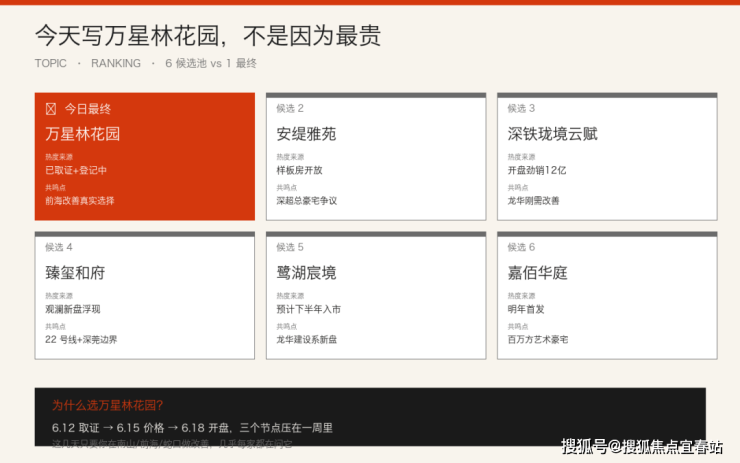Viewport: 740px width, 463px height.
Task: Click the 前海改善真实选择 text
Action: (80, 201)
